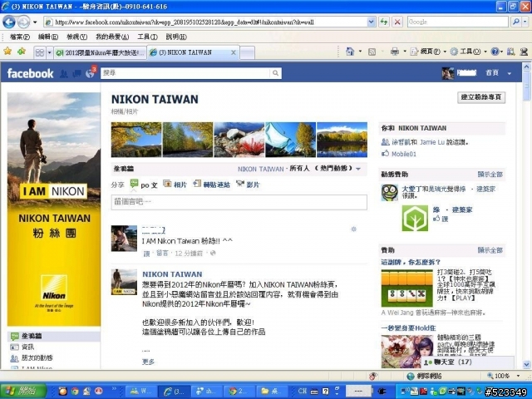
Task: Click the green 綠建築家 app icon
Action: coord(415,218)
